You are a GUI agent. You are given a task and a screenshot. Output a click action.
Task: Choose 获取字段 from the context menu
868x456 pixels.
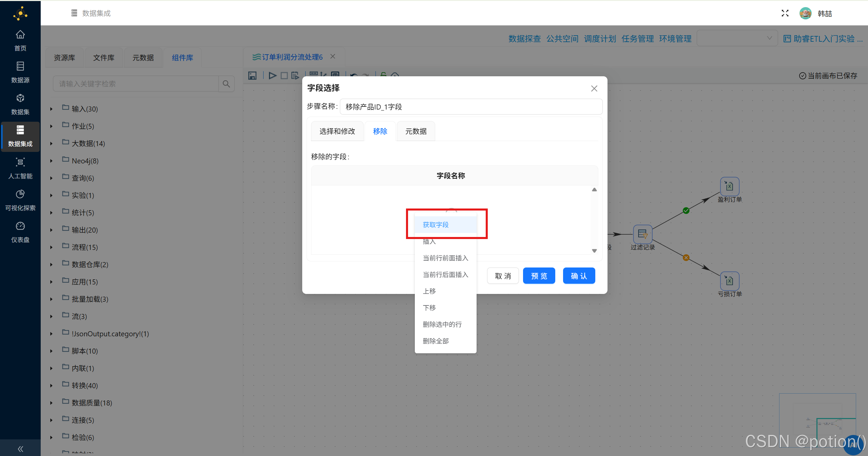(x=435, y=224)
